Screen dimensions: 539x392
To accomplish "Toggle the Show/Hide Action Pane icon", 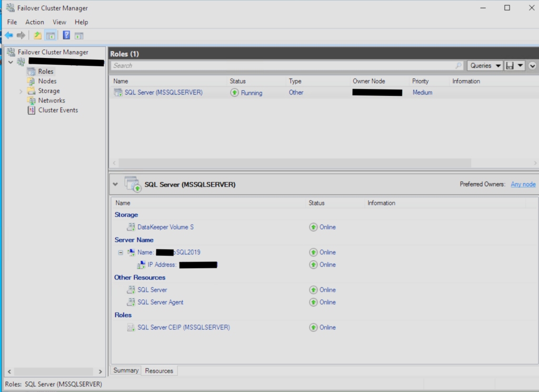I will click(x=79, y=35).
